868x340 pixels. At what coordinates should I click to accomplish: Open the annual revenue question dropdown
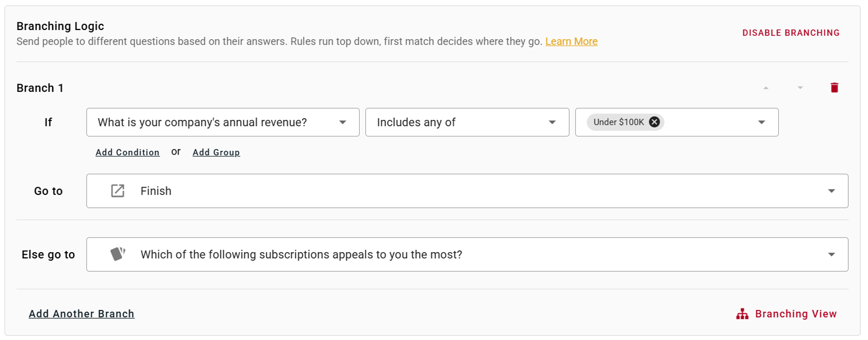(223, 122)
